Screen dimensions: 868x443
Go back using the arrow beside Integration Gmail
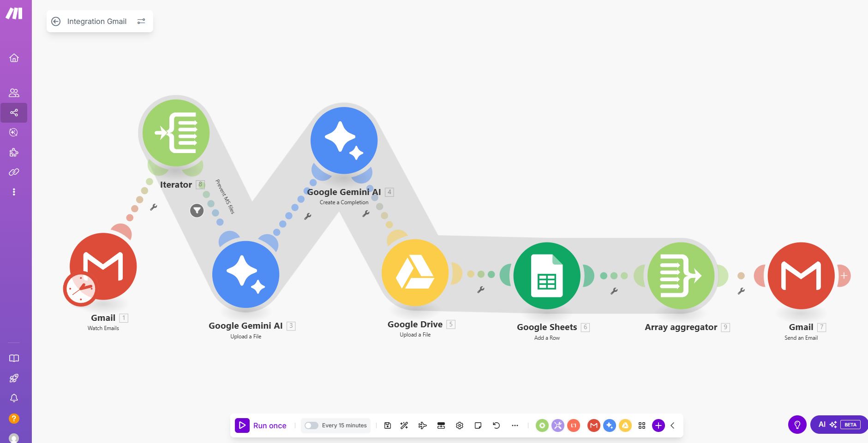coord(56,21)
